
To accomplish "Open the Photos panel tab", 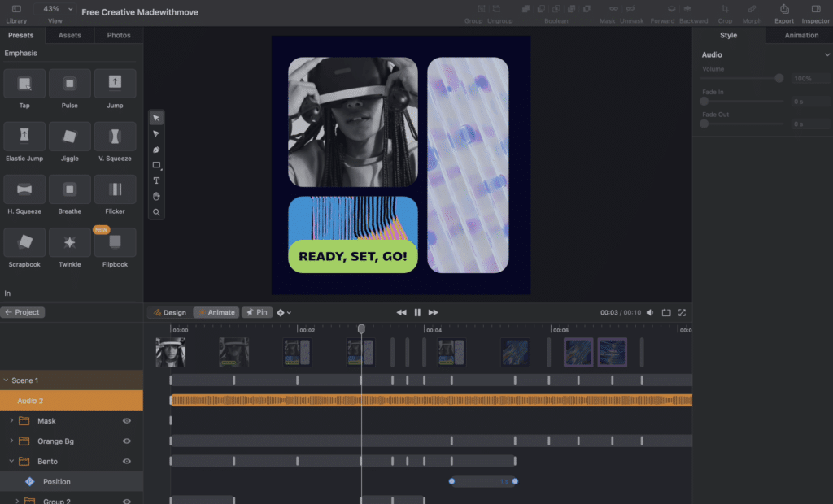I will click(x=118, y=35).
